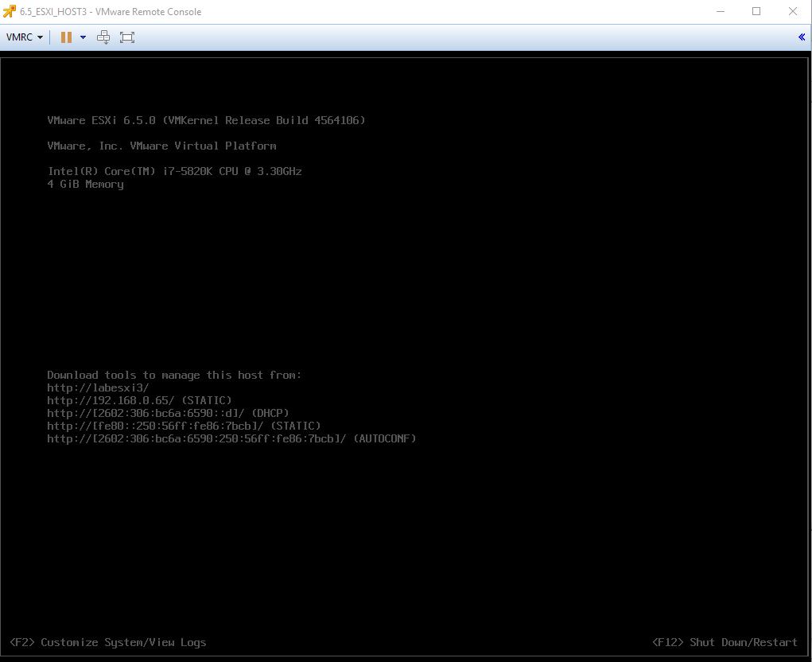Expand the power options arrow beside pause
Viewport: 812px width, 662px height.
point(83,37)
